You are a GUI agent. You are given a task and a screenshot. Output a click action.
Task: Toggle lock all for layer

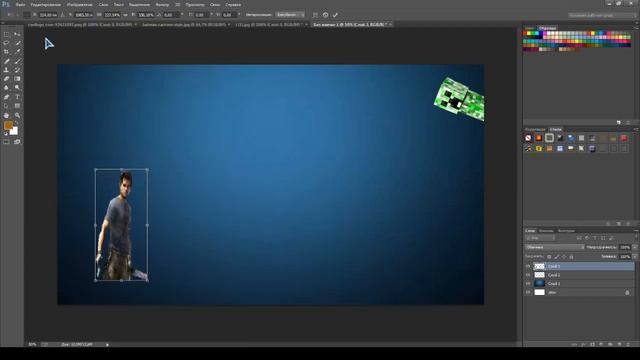(x=571, y=257)
